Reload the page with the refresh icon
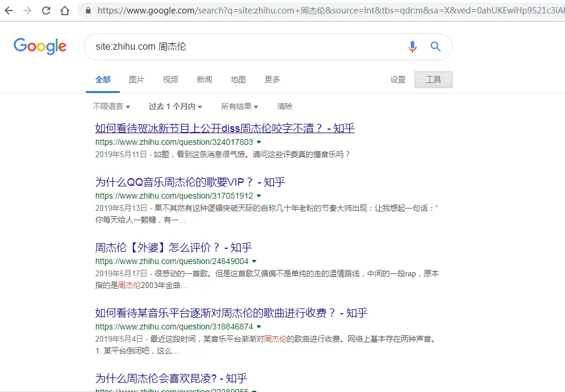Viewport: 565px width, 392px height. pyautogui.click(x=46, y=11)
